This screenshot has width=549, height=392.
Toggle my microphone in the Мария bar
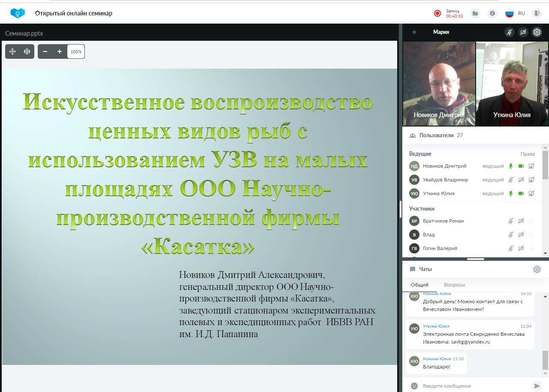coord(510,32)
